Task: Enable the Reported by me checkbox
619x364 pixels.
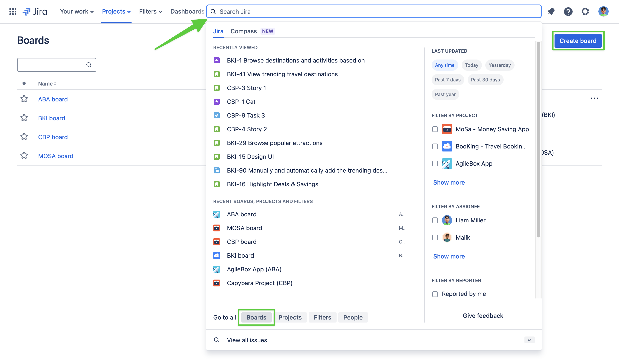Action: click(x=435, y=294)
